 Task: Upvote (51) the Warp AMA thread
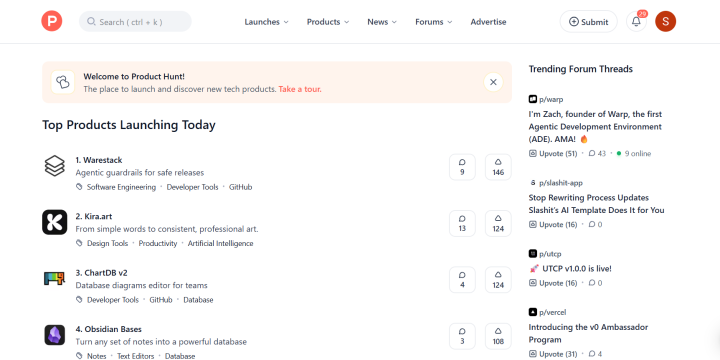553,153
